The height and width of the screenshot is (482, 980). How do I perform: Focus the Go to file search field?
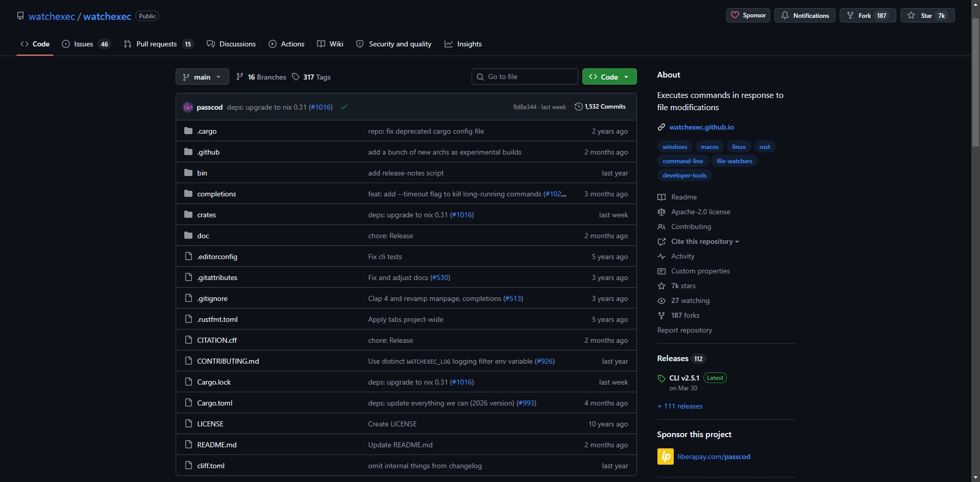coord(525,77)
